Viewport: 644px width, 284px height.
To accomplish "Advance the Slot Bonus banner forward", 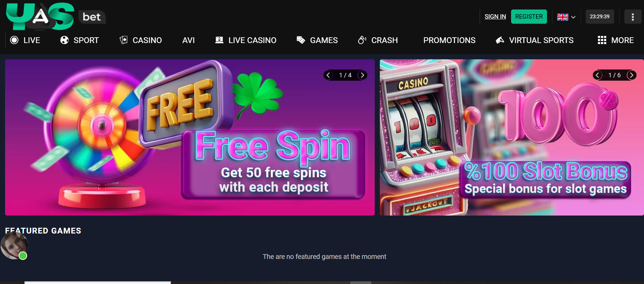I will tap(631, 75).
